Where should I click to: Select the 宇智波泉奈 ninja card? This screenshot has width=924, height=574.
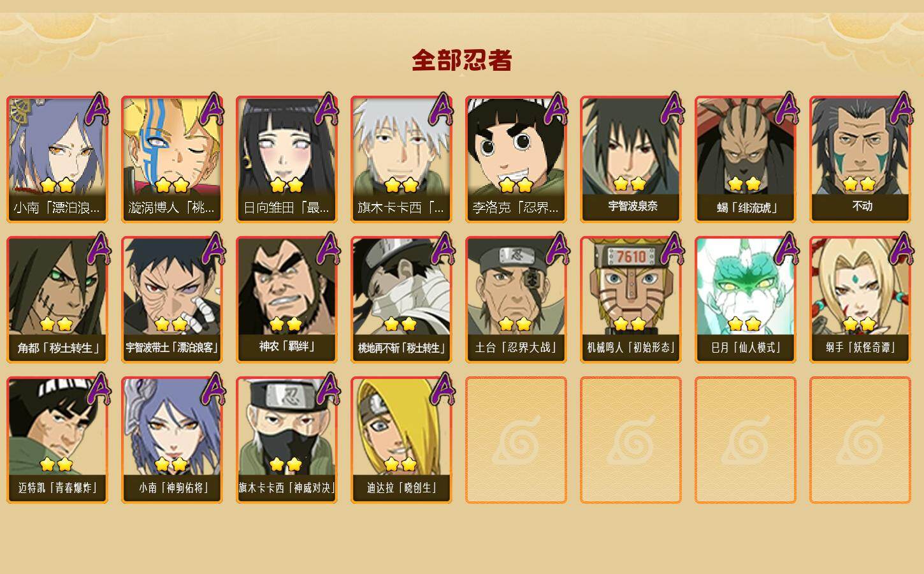point(631,159)
